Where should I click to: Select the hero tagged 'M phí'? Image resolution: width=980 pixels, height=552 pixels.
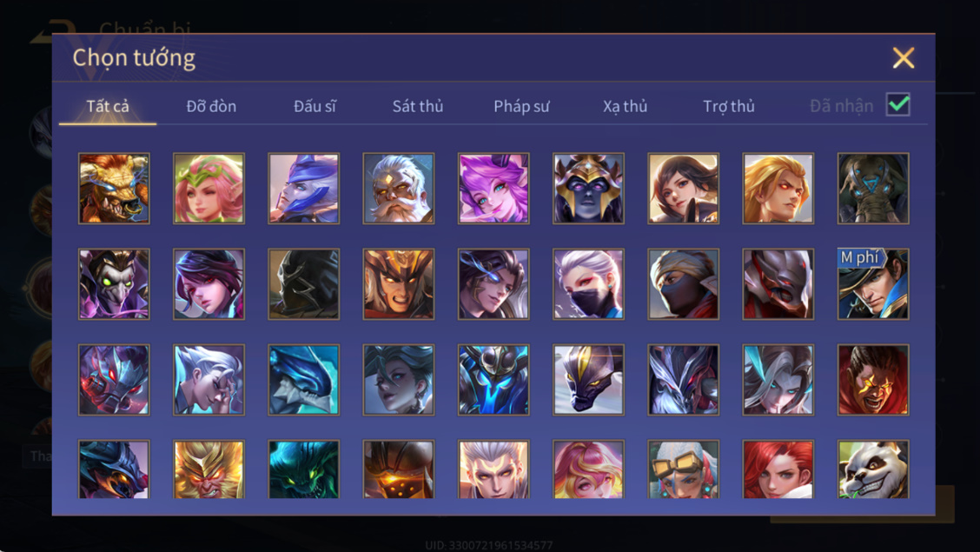[873, 283]
